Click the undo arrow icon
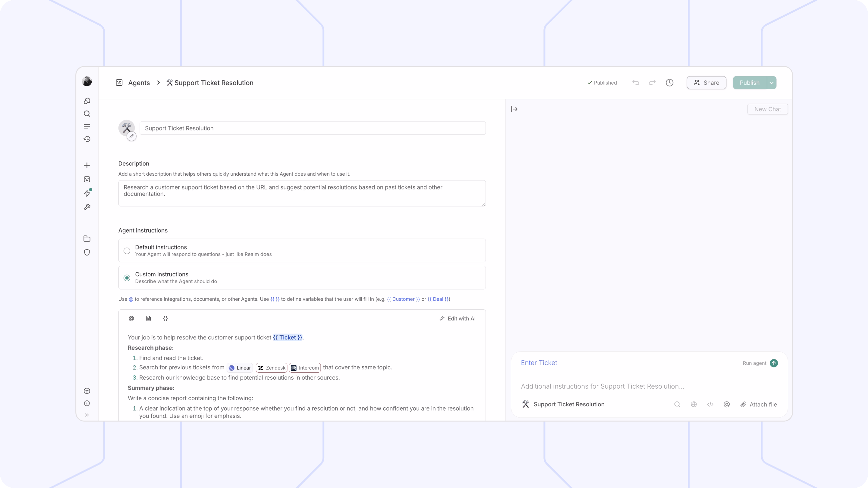The height and width of the screenshot is (488, 868). click(x=636, y=83)
